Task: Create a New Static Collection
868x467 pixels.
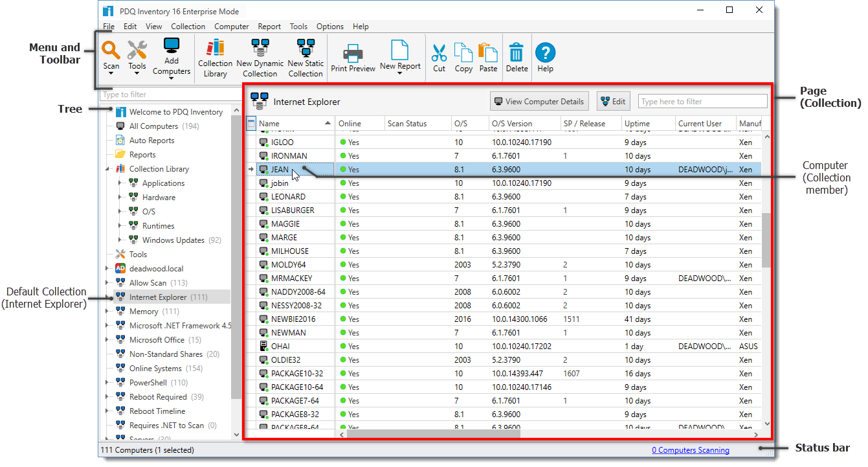Action: pyautogui.click(x=306, y=49)
